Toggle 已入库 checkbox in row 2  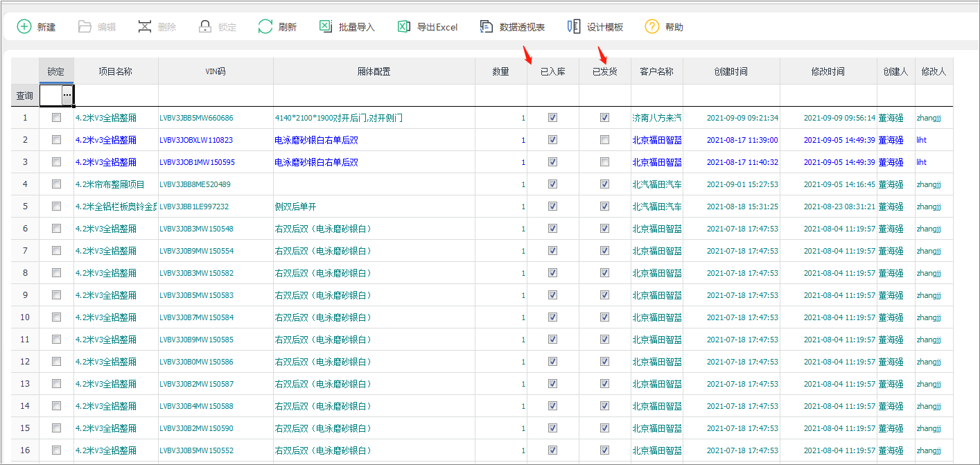[x=552, y=140]
